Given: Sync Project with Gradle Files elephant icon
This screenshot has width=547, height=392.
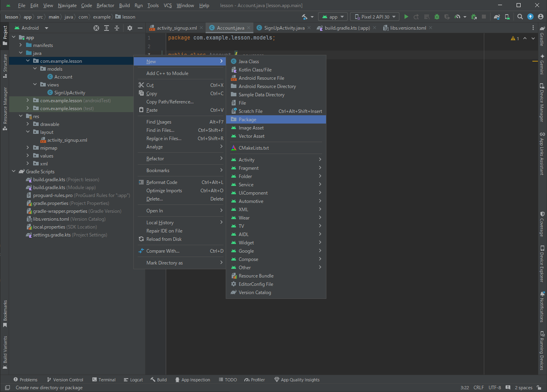Looking at the screenshot, I should coord(497,17).
